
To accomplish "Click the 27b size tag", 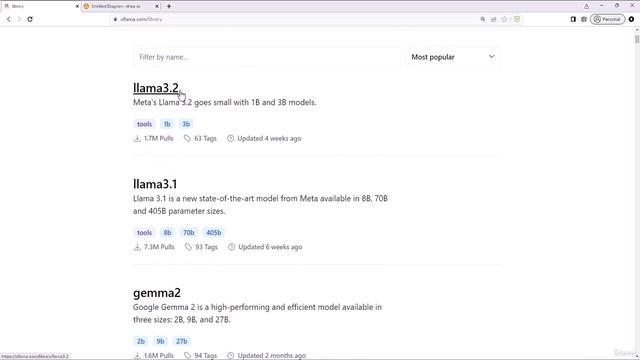I will coord(182,341).
